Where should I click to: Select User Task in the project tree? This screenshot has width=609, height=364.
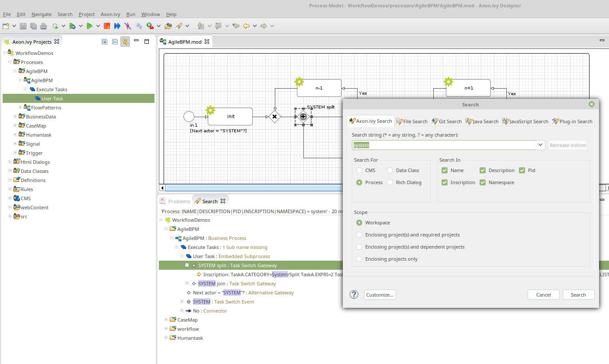coord(52,99)
